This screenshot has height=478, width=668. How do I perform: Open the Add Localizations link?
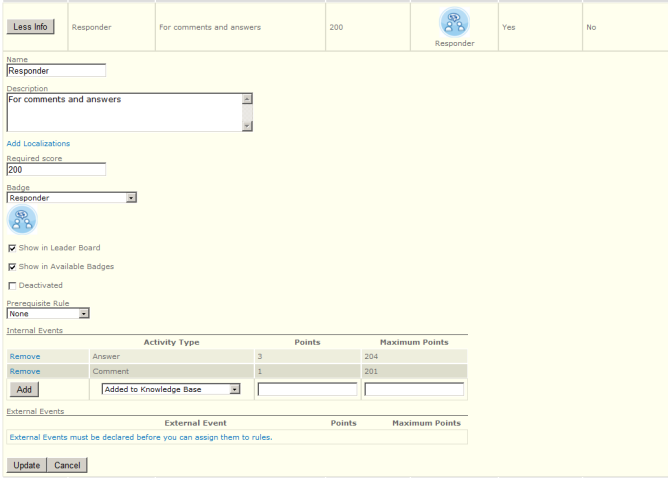point(38,144)
